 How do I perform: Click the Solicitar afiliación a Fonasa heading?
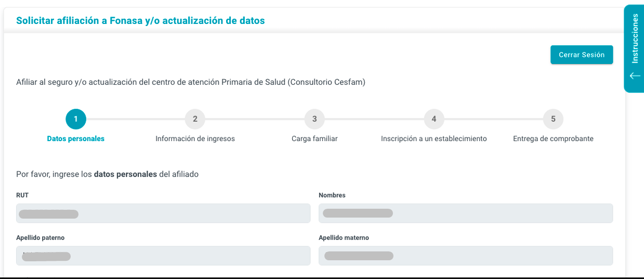(x=140, y=21)
